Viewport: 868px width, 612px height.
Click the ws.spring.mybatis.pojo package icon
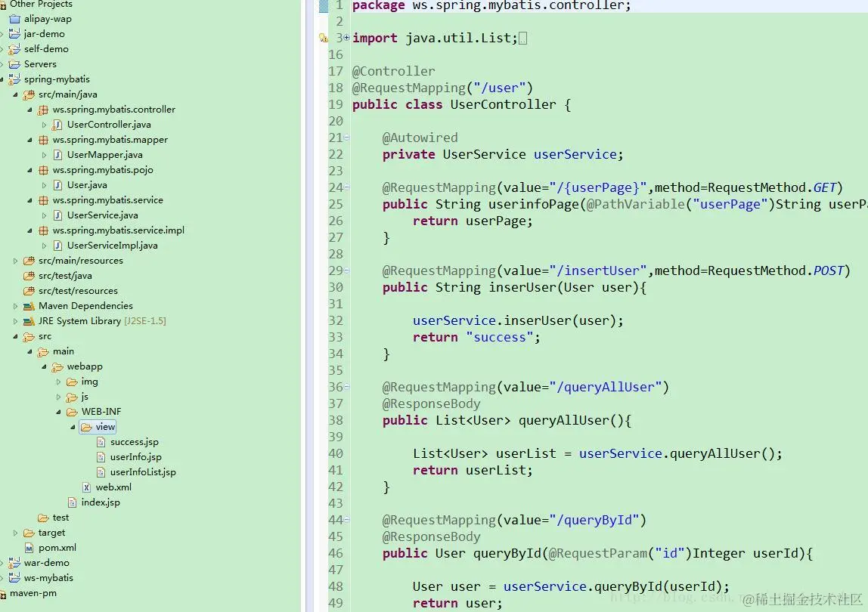coord(43,170)
